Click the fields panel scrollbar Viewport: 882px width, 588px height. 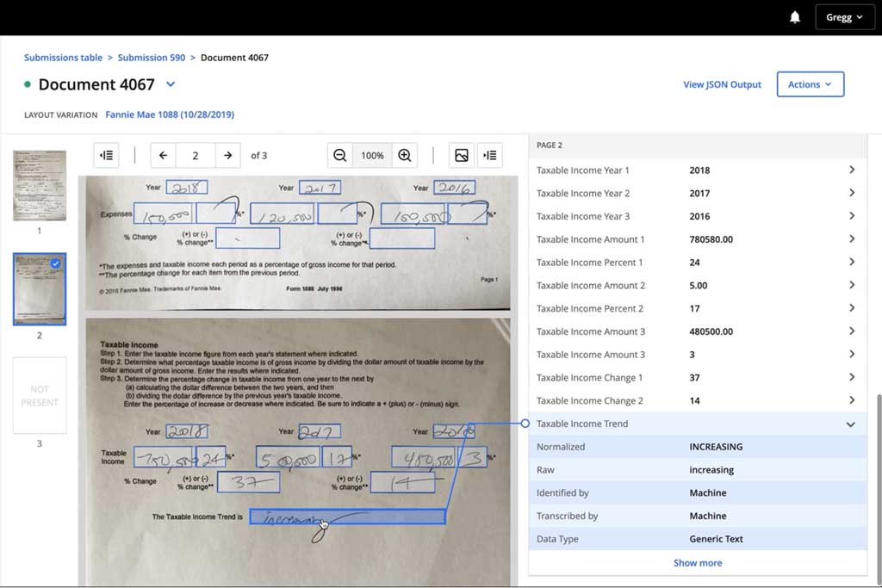click(878, 489)
